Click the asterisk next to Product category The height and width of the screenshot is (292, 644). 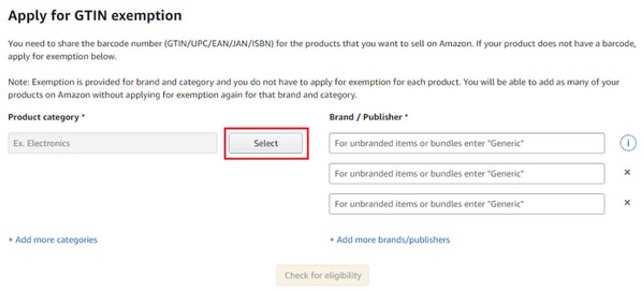(x=83, y=116)
